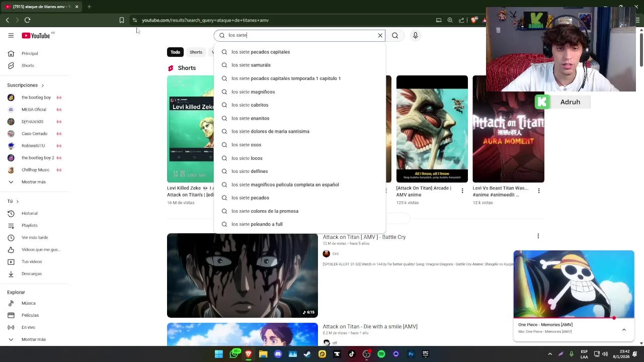The height and width of the screenshot is (362, 644).
Task: Open options for 'Levi Vs Beast Titan' short
Action: (x=539, y=191)
